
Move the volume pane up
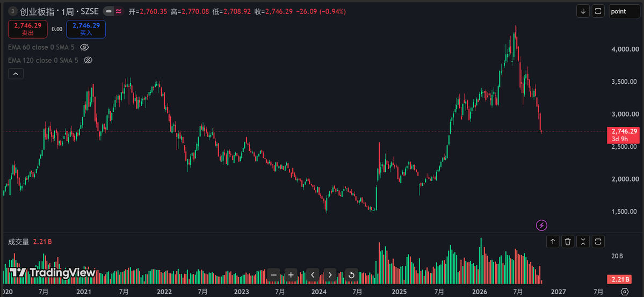pos(553,242)
